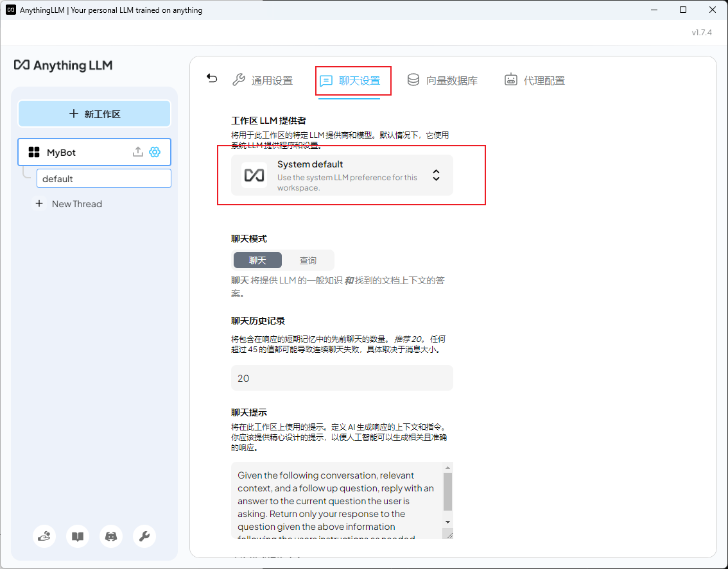Click the grid icon next to MyBot
Viewport: 728px width, 569px height.
[34, 152]
